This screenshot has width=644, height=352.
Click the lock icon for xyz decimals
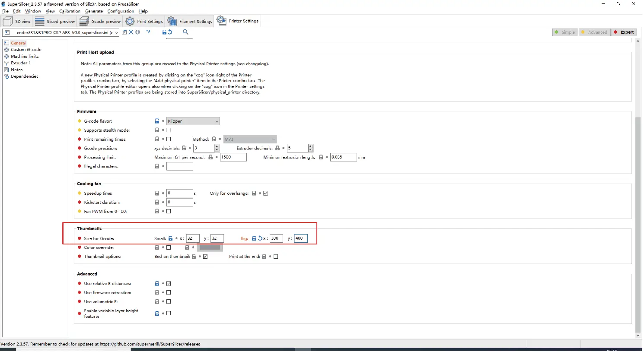184,148
